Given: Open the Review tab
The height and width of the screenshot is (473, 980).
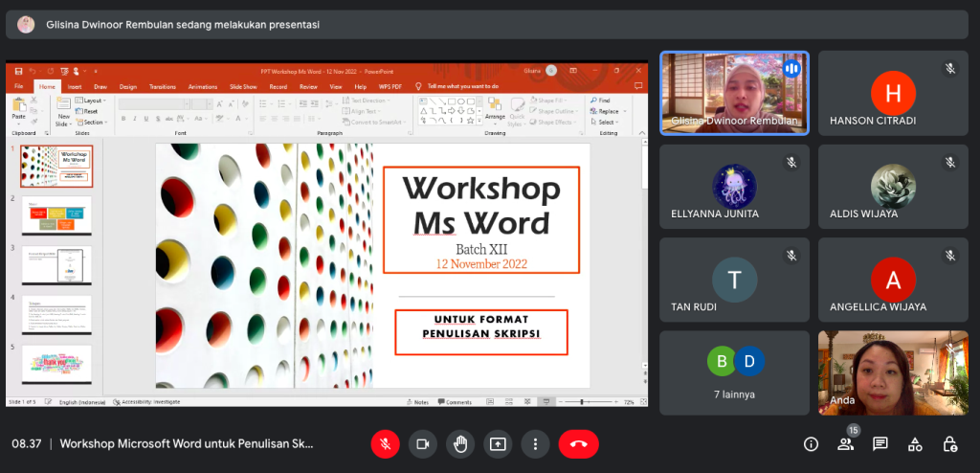Looking at the screenshot, I should click(x=308, y=87).
